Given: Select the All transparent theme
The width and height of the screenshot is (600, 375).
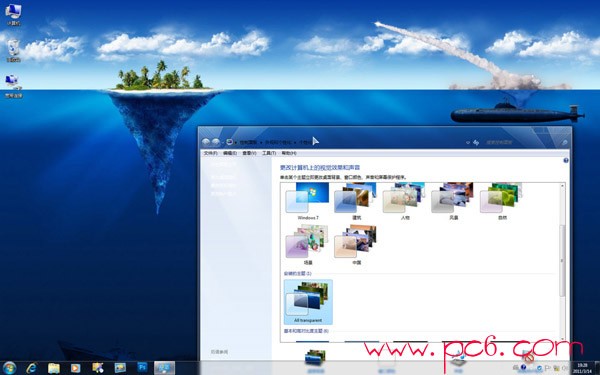Looking at the screenshot, I should [308, 302].
